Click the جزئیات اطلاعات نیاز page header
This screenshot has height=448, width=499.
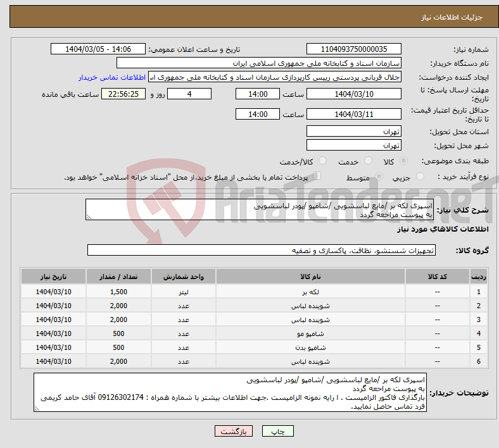452,17
